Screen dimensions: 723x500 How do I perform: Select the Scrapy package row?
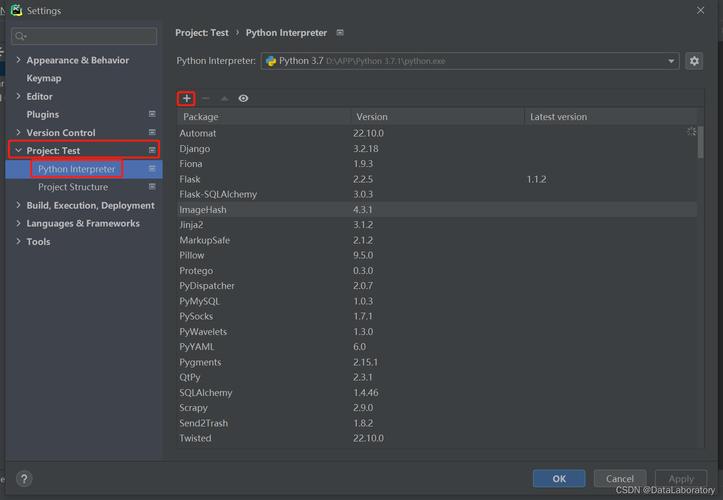[x=437, y=408]
